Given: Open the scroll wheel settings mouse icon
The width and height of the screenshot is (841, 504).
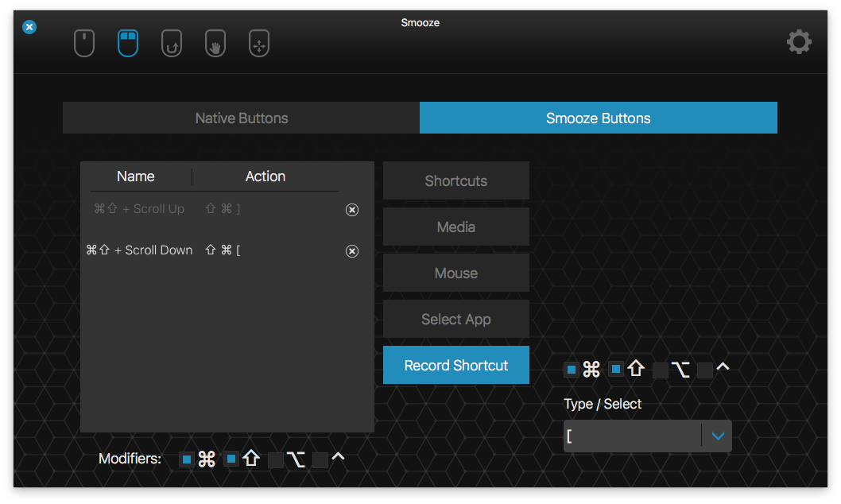Looking at the screenshot, I should point(84,43).
